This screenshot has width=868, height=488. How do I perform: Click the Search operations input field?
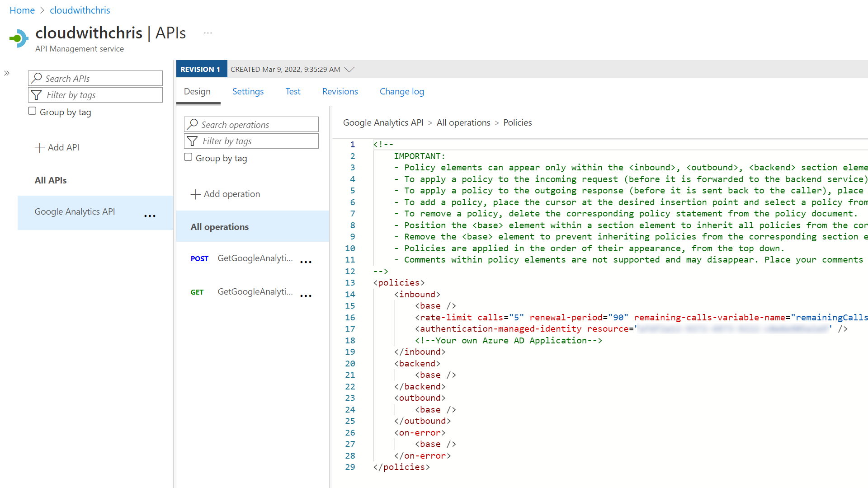(x=251, y=124)
